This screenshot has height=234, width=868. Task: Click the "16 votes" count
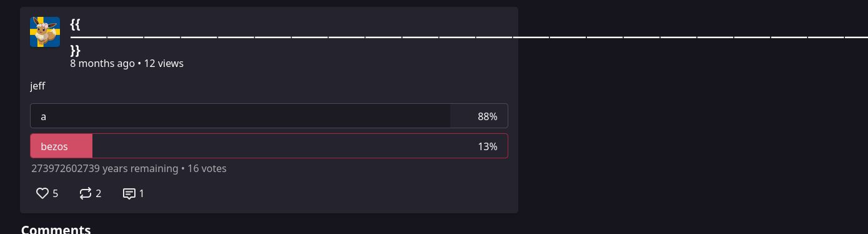(x=207, y=168)
